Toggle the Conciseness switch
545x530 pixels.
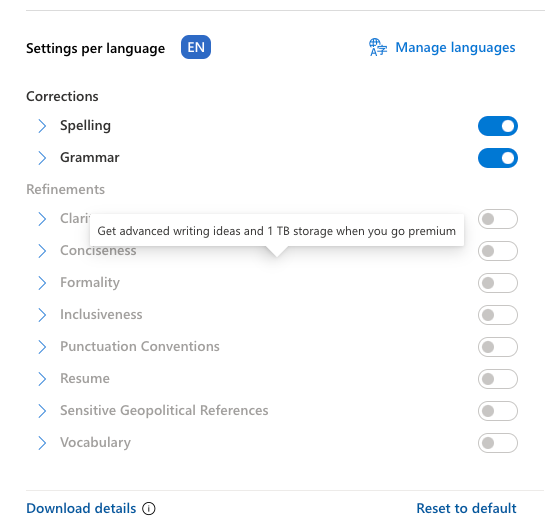point(498,251)
